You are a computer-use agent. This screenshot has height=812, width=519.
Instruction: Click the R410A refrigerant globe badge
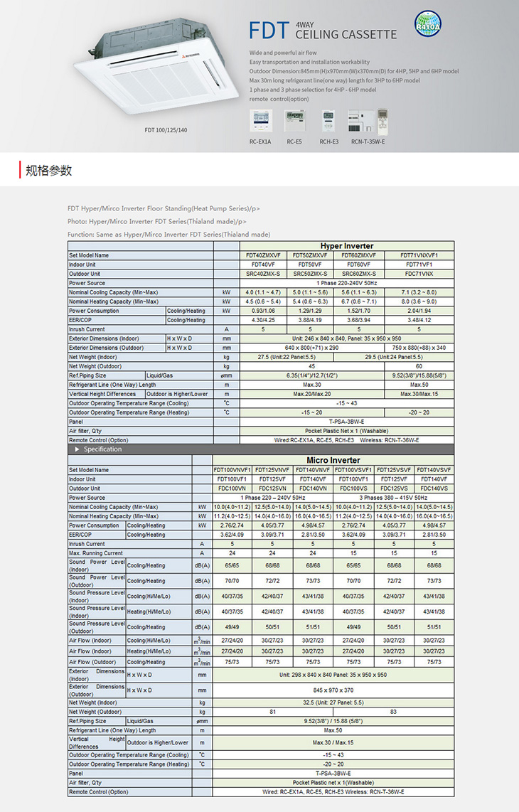[428, 24]
